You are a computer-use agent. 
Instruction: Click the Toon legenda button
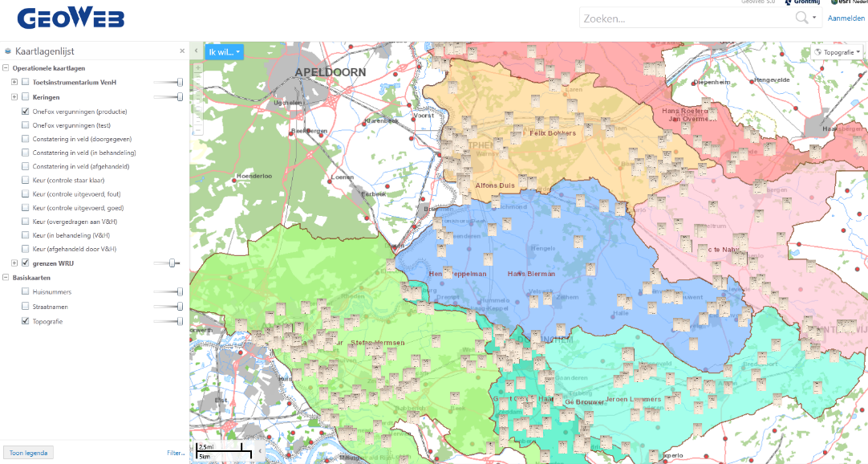click(28, 453)
